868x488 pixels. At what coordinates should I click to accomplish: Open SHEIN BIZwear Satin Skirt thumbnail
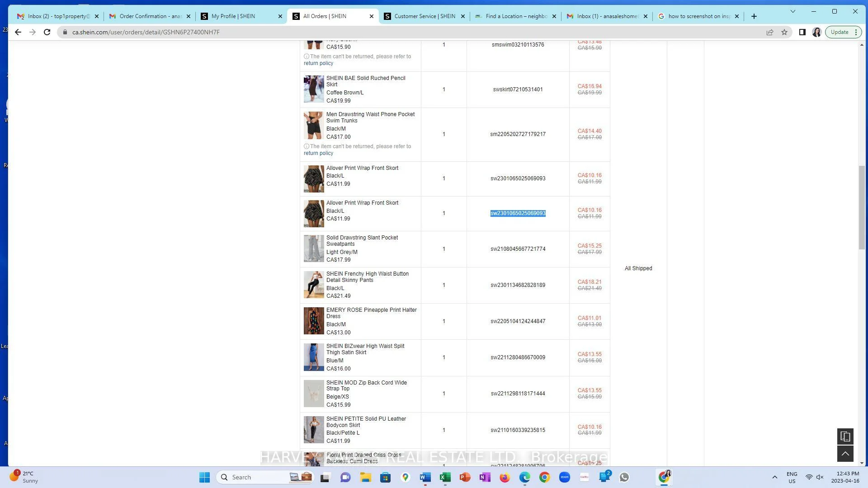[x=314, y=357]
